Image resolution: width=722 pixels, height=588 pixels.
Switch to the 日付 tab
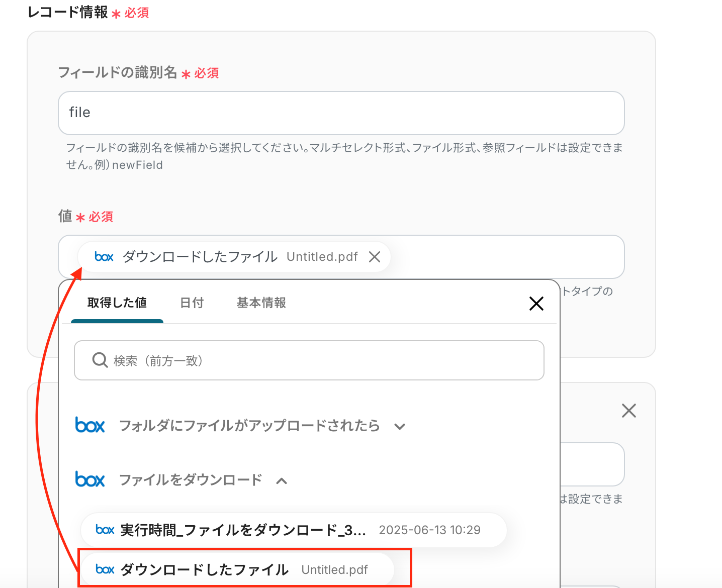[192, 303]
